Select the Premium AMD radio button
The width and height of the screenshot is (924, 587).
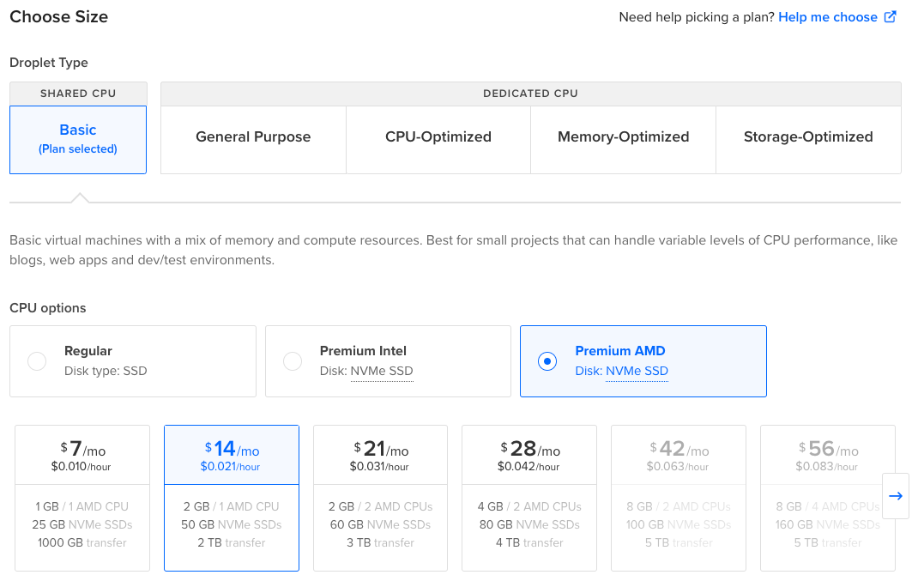coord(547,361)
